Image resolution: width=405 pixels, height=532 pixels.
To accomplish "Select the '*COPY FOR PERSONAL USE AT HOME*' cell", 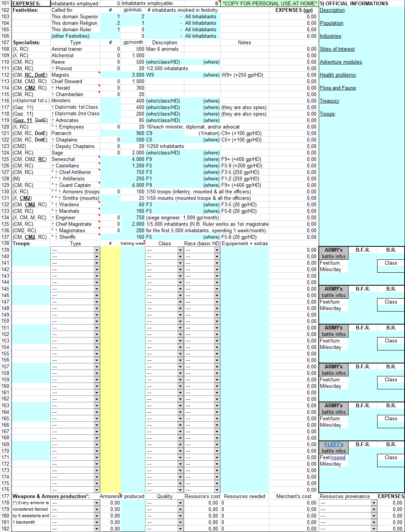I will [x=270, y=3].
